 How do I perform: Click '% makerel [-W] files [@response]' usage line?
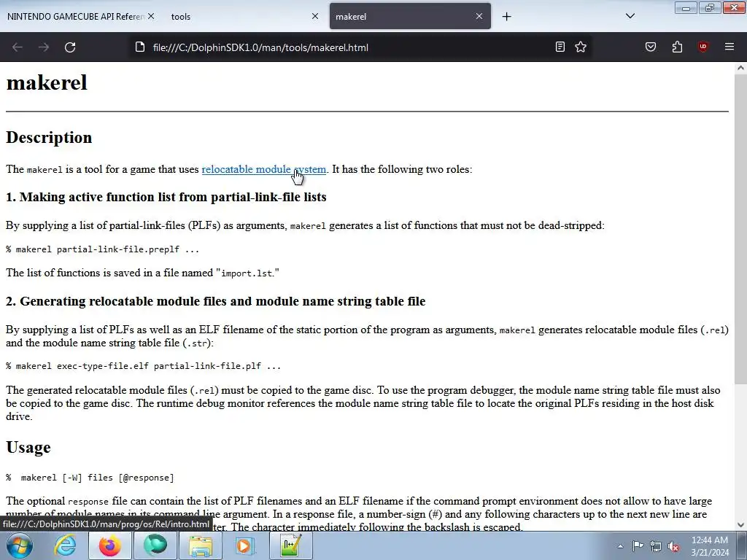pyautogui.click(x=90, y=478)
